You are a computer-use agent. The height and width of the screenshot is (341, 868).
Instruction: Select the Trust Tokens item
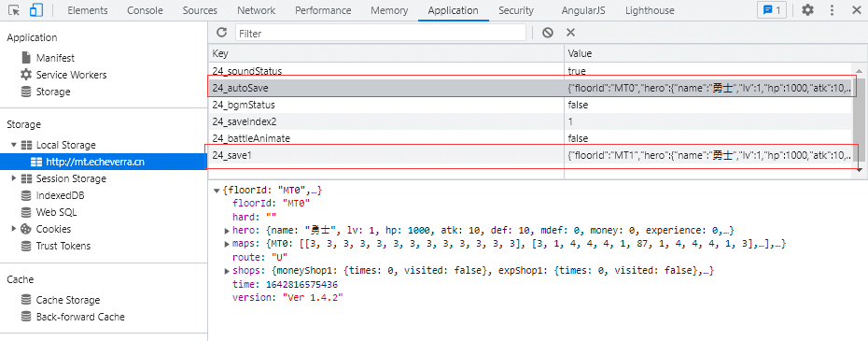click(x=63, y=246)
